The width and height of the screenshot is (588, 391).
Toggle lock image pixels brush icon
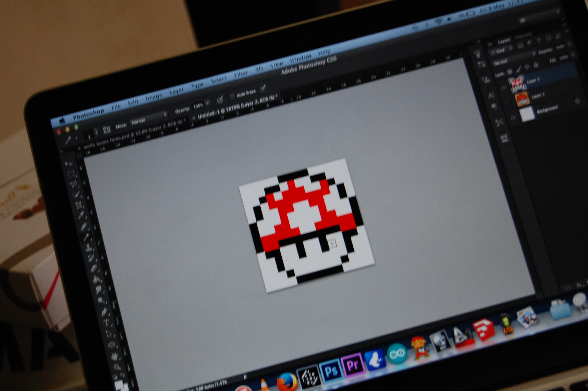tap(518, 69)
